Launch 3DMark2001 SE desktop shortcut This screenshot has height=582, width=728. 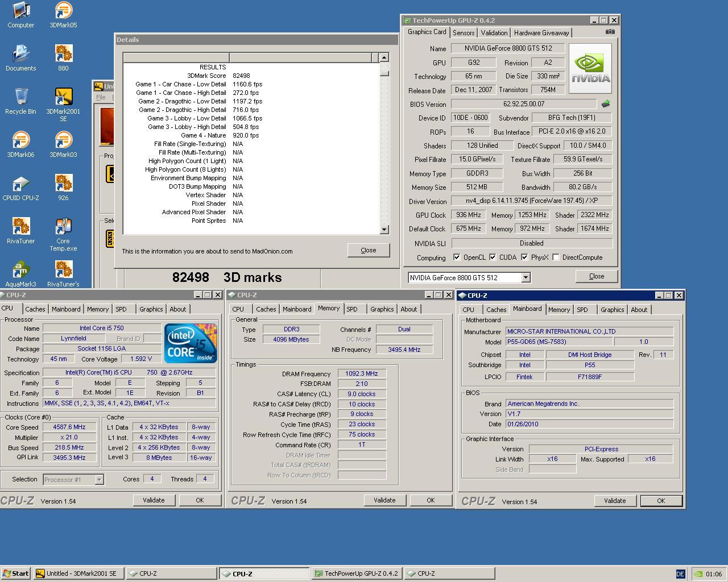click(63, 105)
